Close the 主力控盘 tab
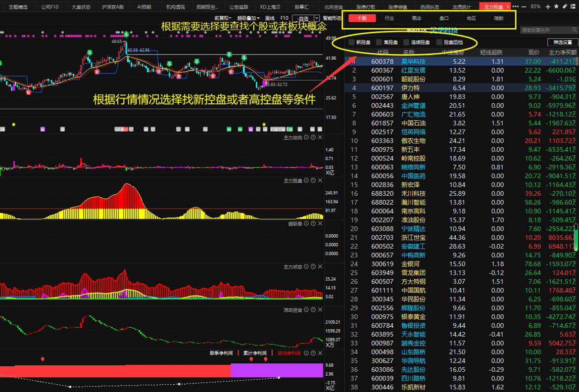Viewport: 579px width, 392px height. tap(508, 6)
